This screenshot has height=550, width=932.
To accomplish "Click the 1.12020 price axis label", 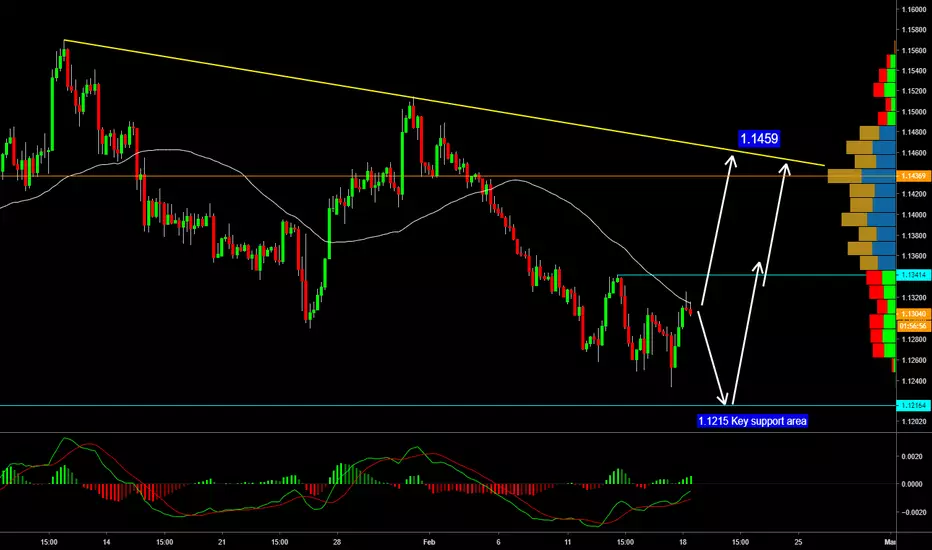I will tap(914, 422).
